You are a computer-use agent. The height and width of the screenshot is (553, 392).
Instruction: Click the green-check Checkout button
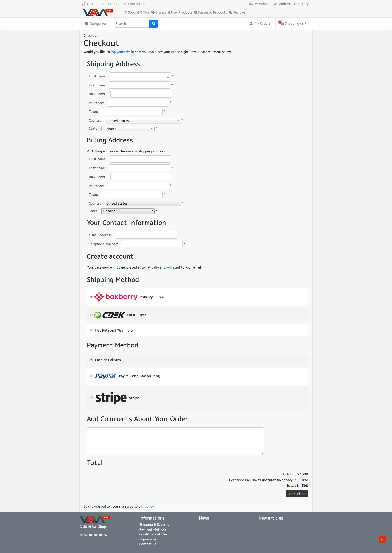[x=297, y=494]
